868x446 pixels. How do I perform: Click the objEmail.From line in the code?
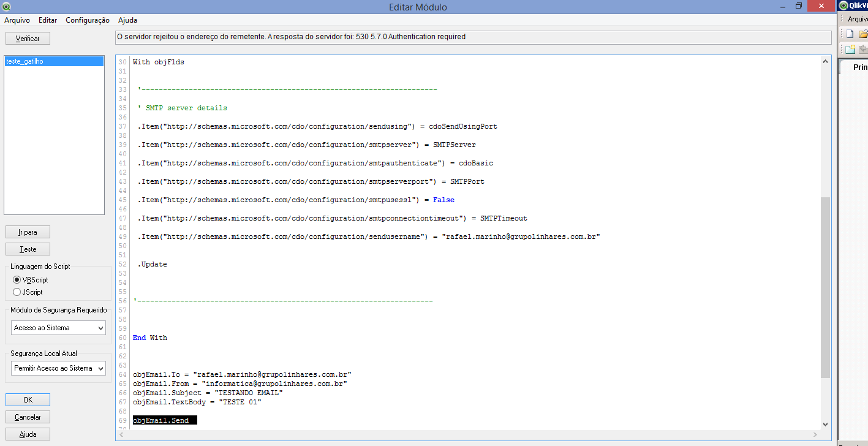[x=240, y=384]
